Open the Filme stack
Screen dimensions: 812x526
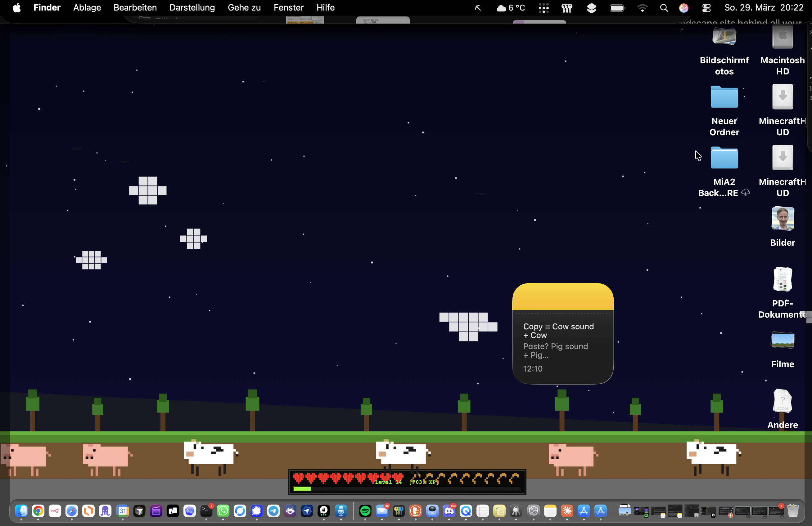pyautogui.click(x=783, y=340)
